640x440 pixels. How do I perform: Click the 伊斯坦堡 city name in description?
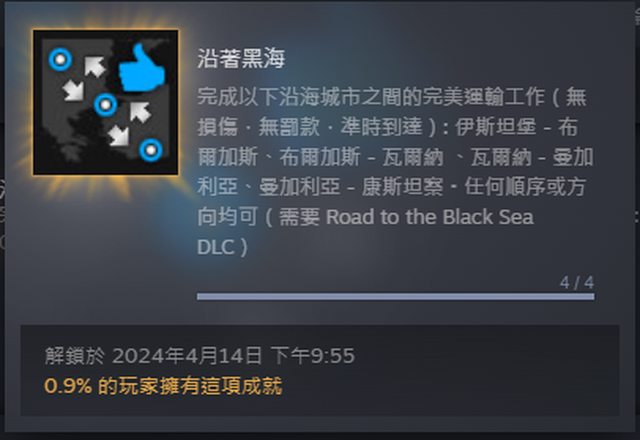coord(496,127)
